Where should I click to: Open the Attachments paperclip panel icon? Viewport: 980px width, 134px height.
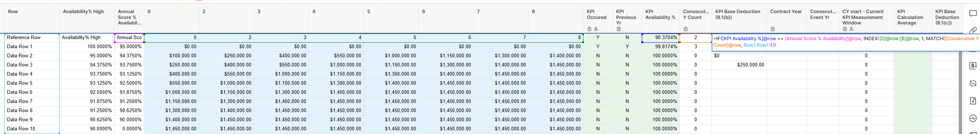[972, 30]
